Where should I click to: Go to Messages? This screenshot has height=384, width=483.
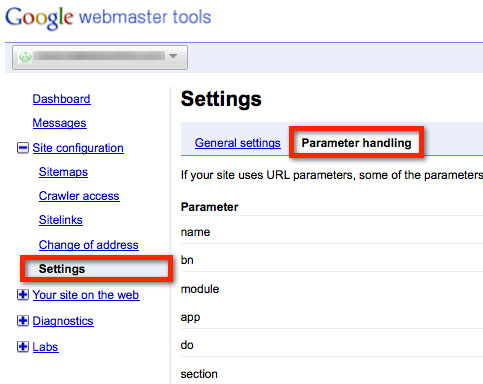[59, 123]
